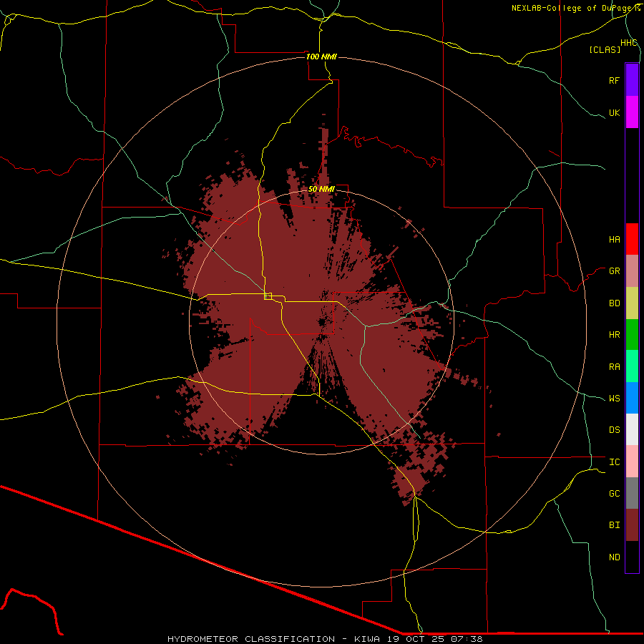644x644 pixels.
Task: Click the ND legend label
Action: (x=614, y=557)
